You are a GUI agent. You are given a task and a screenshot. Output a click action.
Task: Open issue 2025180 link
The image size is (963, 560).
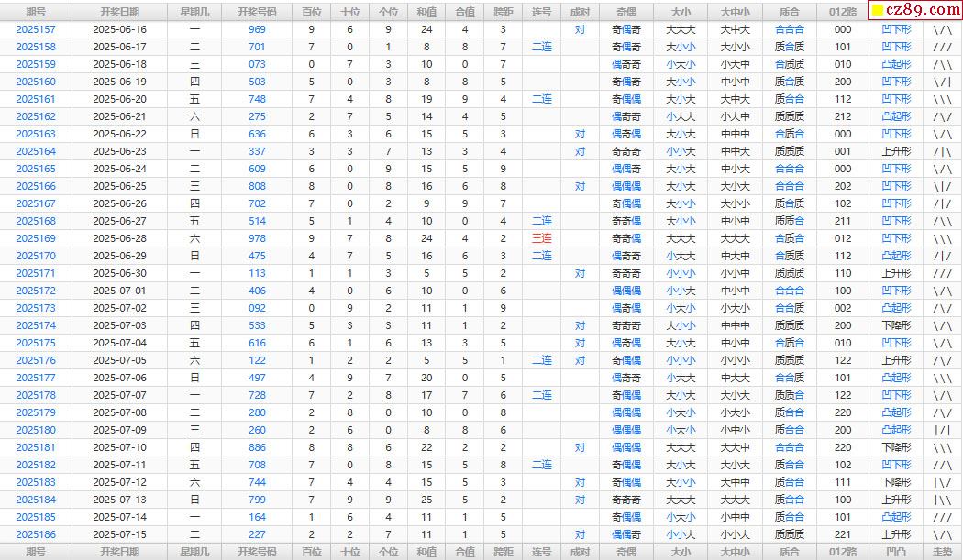(x=36, y=430)
